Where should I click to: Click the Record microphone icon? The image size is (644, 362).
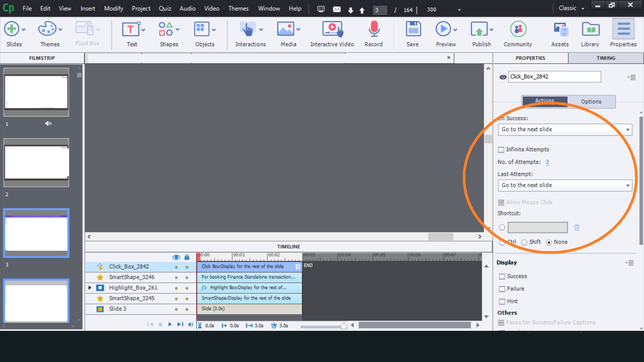[374, 29]
